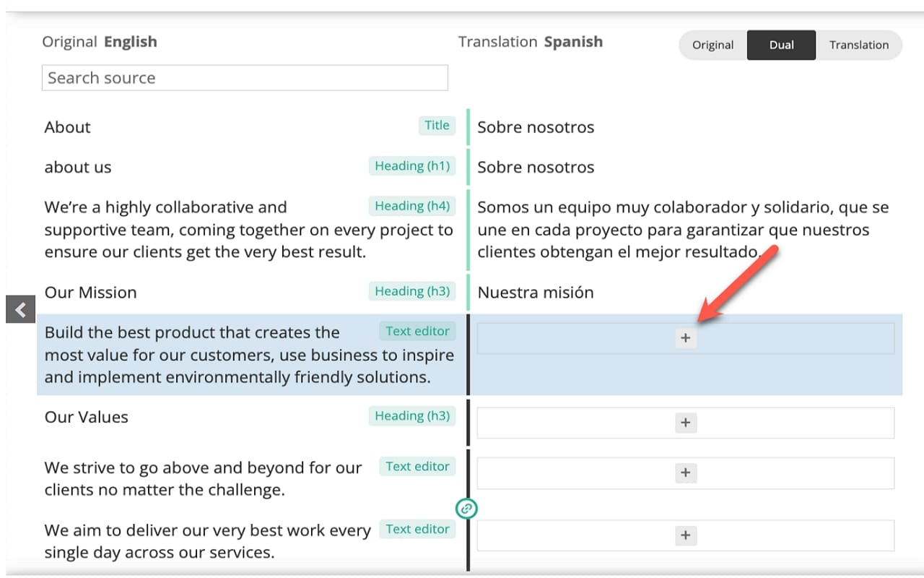This screenshot has width=924, height=578.
Task: Select the We aim to deliver source text
Action: coord(208,541)
